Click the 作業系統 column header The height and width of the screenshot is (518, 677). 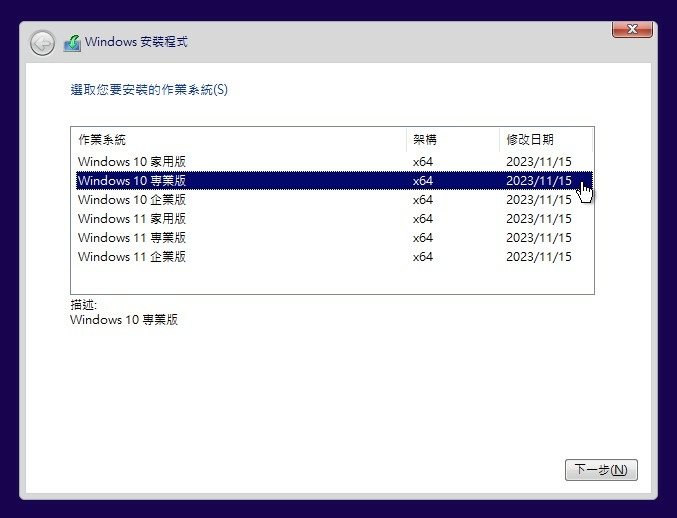tap(239, 139)
